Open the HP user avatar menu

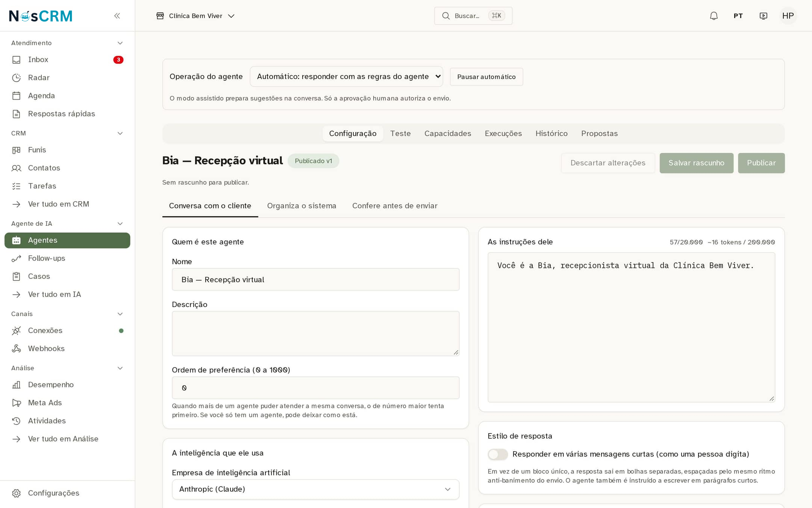click(788, 16)
